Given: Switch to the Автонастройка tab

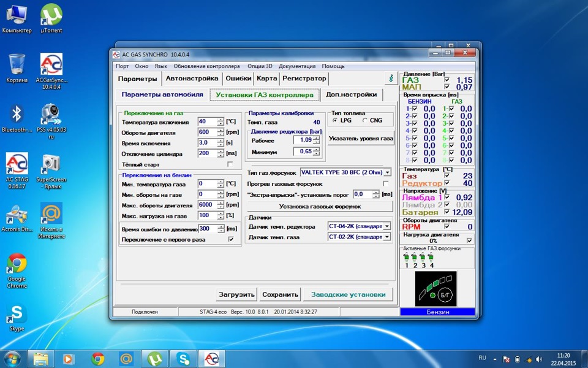Looking at the screenshot, I should [x=192, y=79].
